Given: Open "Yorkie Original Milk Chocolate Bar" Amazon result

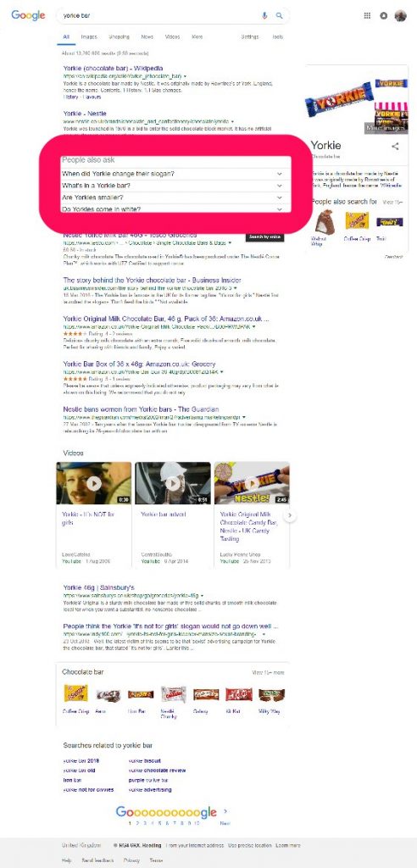Looking at the screenshot, I should [x=166, y=319].
